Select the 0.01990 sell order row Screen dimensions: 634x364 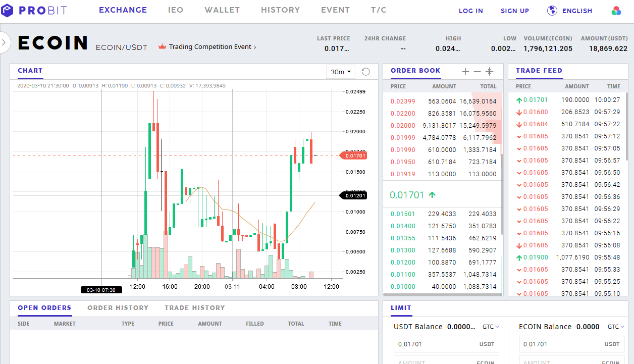point(443,149)
